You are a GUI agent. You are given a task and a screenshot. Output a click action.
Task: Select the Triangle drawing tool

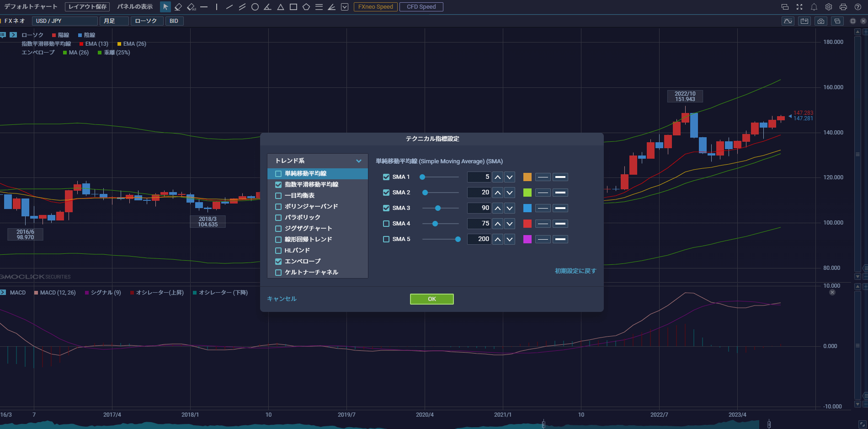(x=280, y=6)
